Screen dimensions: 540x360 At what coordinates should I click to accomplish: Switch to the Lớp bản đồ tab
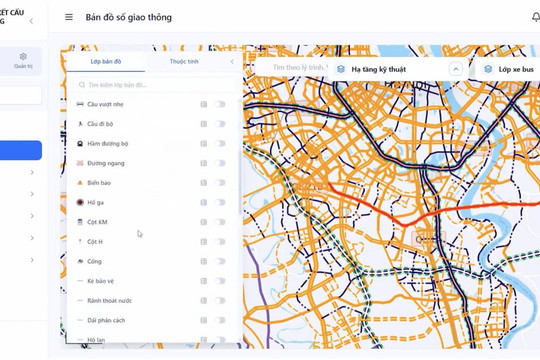coord(106,62)
